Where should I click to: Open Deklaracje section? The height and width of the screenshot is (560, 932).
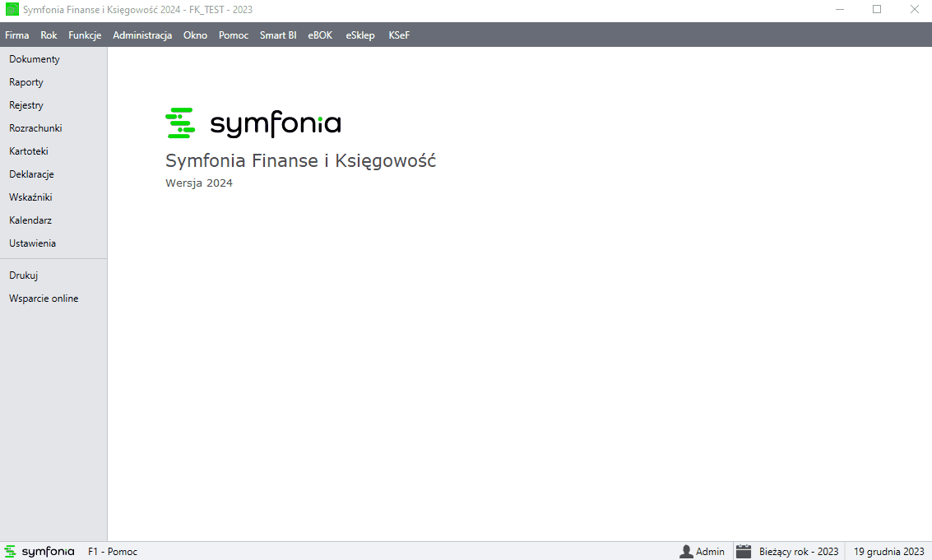pyautogui.click(x=31, y=174)
